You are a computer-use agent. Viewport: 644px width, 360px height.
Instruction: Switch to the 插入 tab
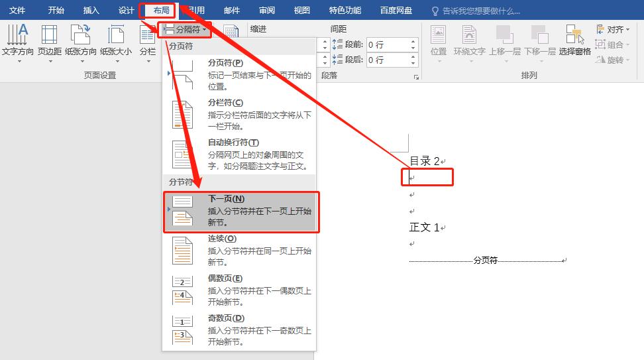(x=91, y=10)
